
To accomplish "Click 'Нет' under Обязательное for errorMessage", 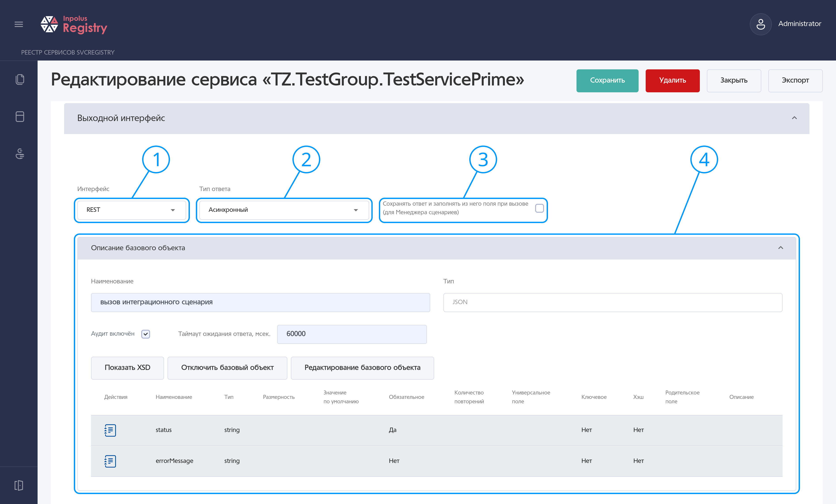I will coord(394,461).
